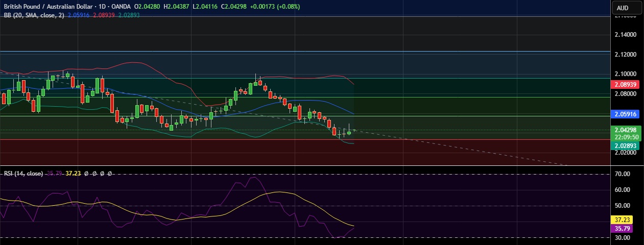Screen dimensions: 644x245
Task: Click the teal 2.02893 lower band price label
Action: (x=626, y=146)
